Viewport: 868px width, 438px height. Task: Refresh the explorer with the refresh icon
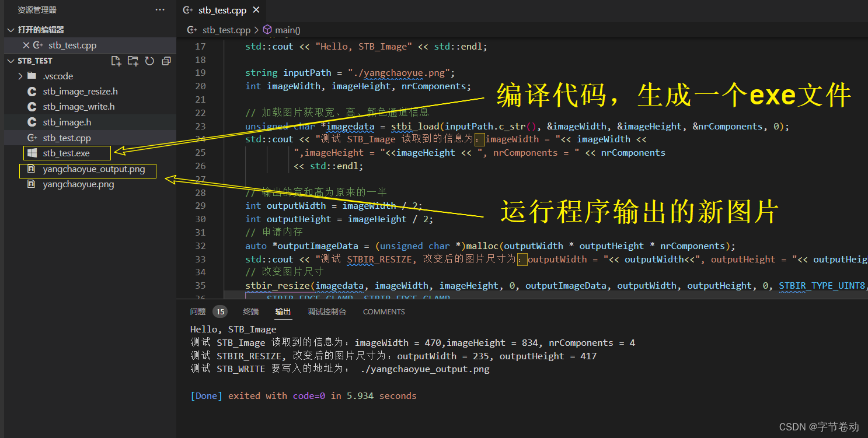(x=149, y=61)
